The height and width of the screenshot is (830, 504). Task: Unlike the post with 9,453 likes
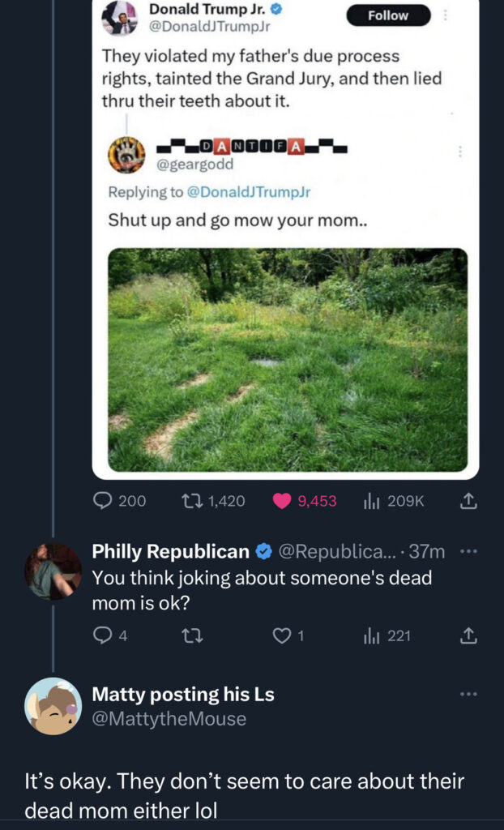pyautogui.click(x=282, y=502)
